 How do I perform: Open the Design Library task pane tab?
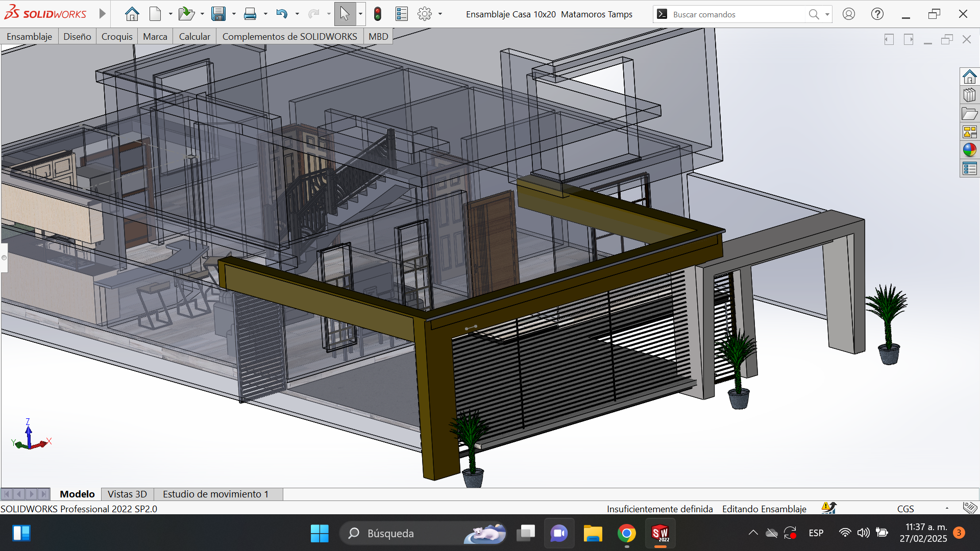point(969,95)
